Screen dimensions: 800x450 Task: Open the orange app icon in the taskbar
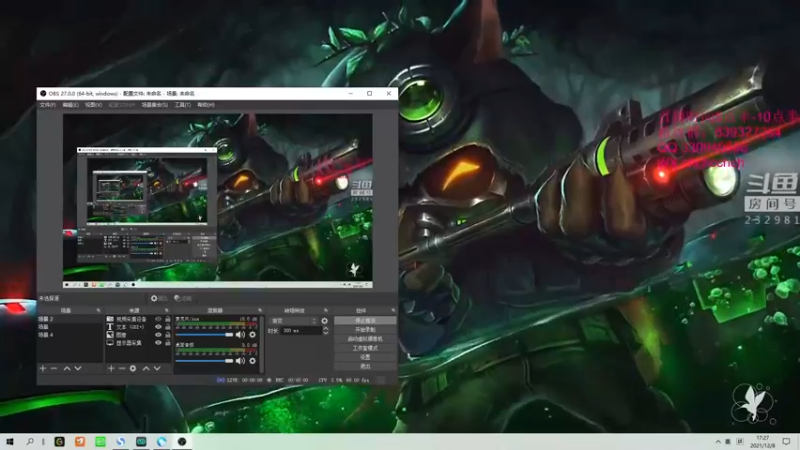click(80, 441)
